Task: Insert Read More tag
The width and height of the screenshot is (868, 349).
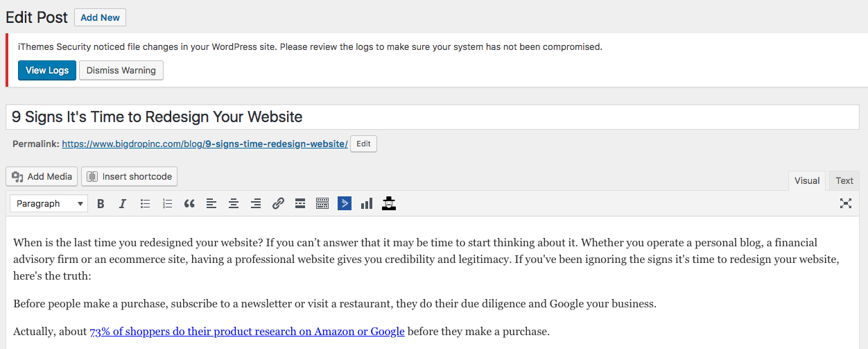Action: pos(300,203)
